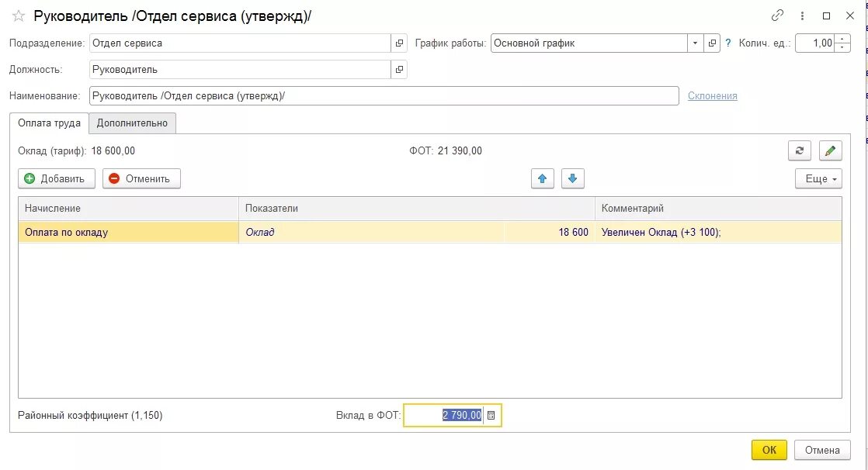Click the Оклад indicator cell
868x470 pixels.
(x=371, y=232)
